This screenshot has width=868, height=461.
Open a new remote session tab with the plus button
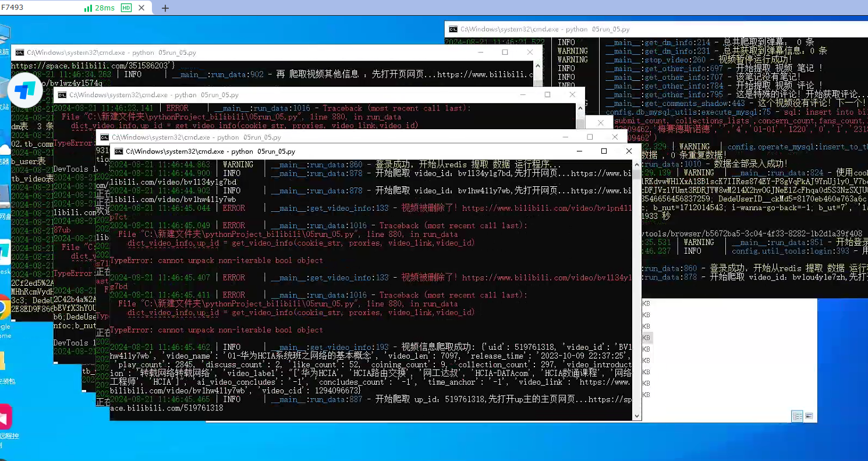point(165,8)
